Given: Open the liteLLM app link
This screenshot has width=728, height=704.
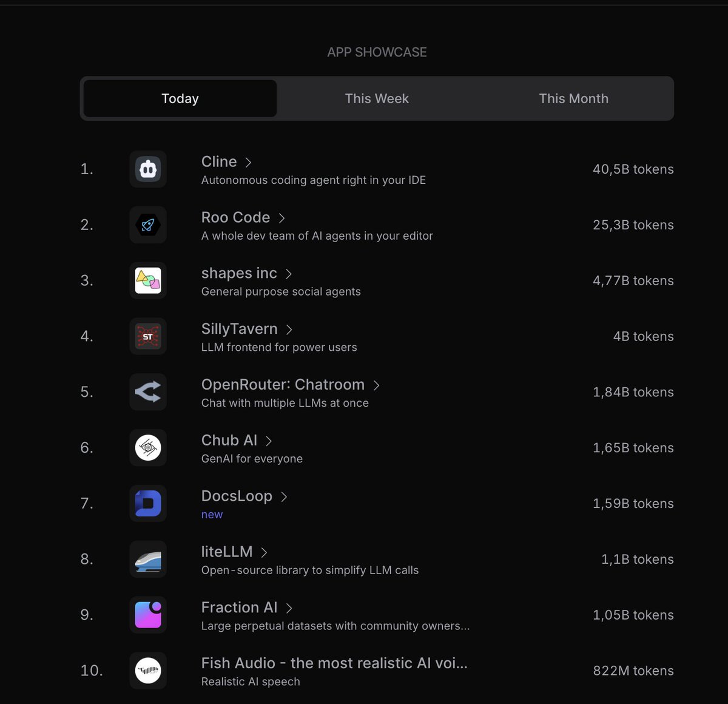Looking at the screenshot, I should (227, 552).
